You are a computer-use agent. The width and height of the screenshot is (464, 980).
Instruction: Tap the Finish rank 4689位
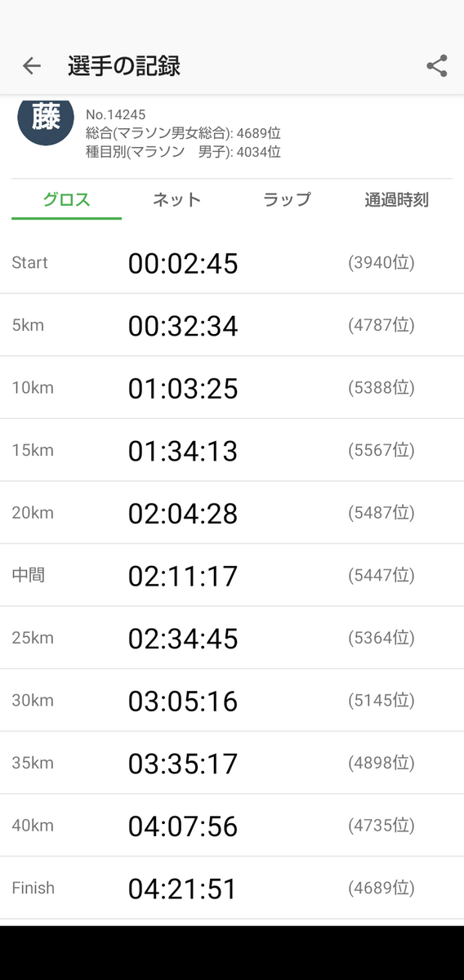tap(381, 888)
